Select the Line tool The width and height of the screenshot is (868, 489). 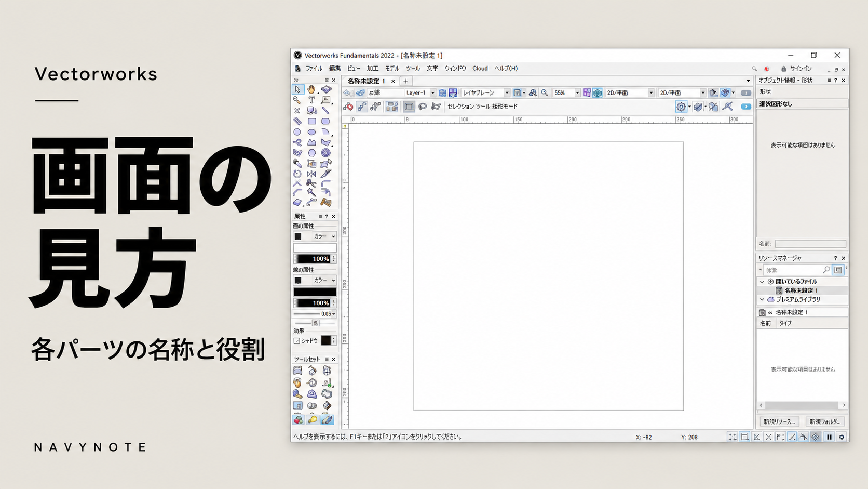[325, 110]
